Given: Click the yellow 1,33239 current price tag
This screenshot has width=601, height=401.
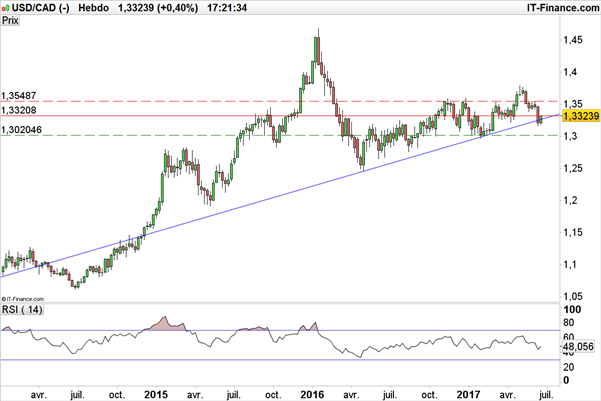Looking at the screenshot, I should [581, 116].
